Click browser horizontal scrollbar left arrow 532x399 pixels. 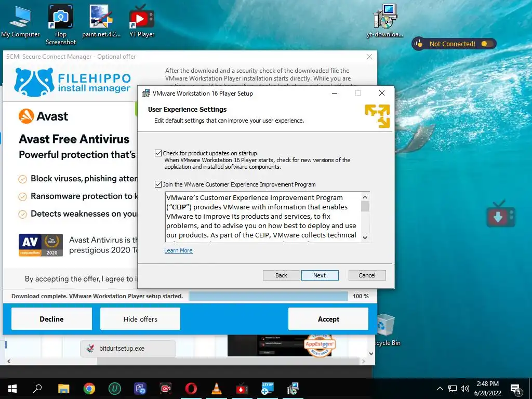coord(9,362)
